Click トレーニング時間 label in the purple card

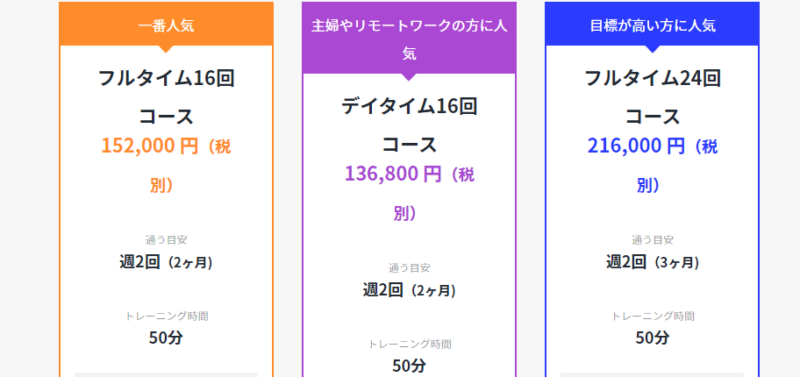409,344
